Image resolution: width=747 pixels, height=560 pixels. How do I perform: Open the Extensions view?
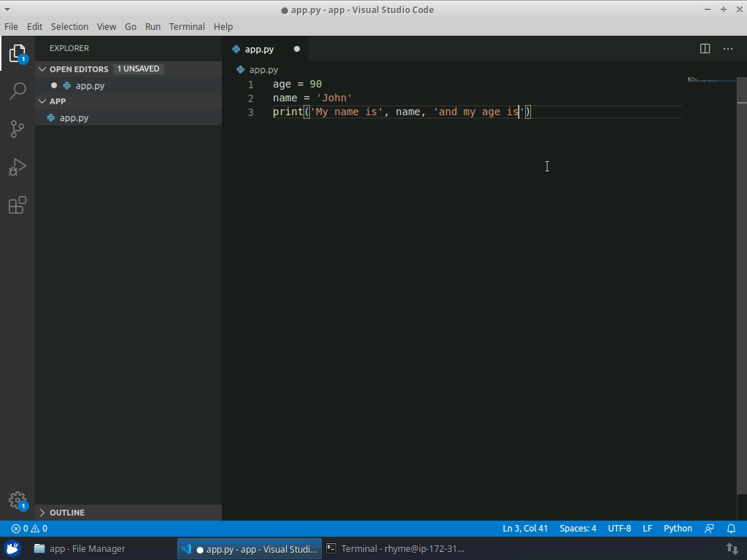point(18,205)
